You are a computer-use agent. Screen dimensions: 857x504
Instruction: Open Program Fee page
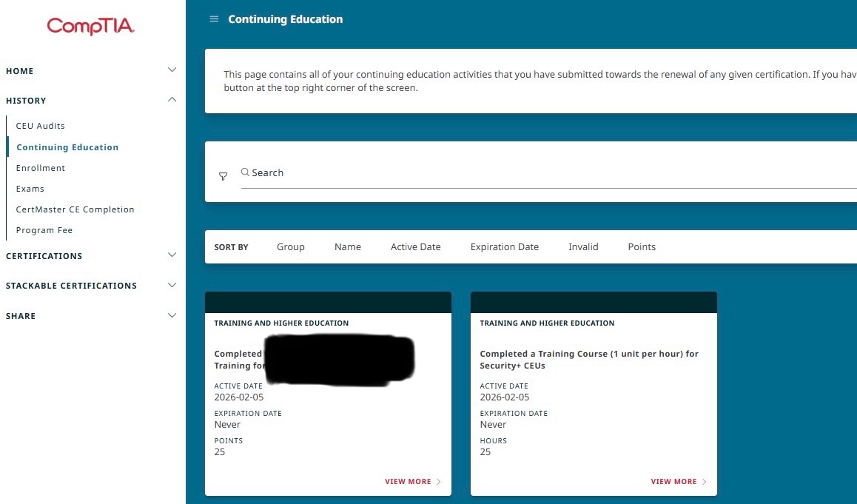[44, 230]
